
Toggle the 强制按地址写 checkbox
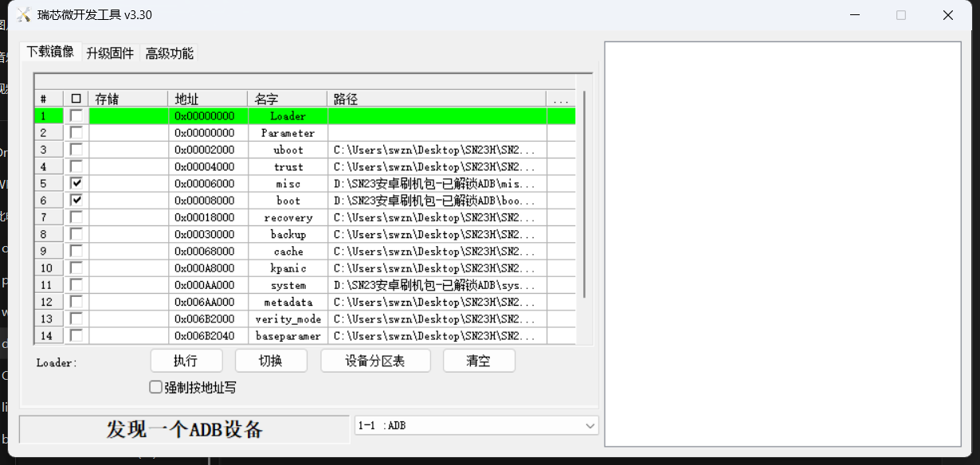click(156, 388)
